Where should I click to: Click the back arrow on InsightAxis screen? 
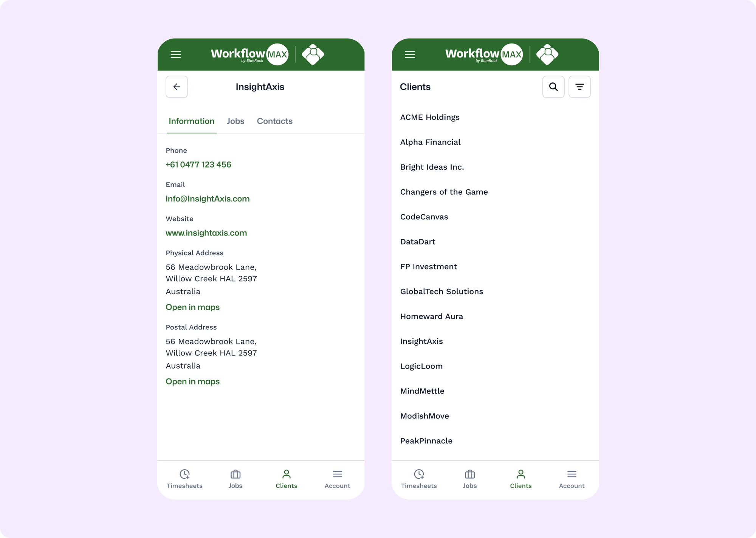coord(177,86)
